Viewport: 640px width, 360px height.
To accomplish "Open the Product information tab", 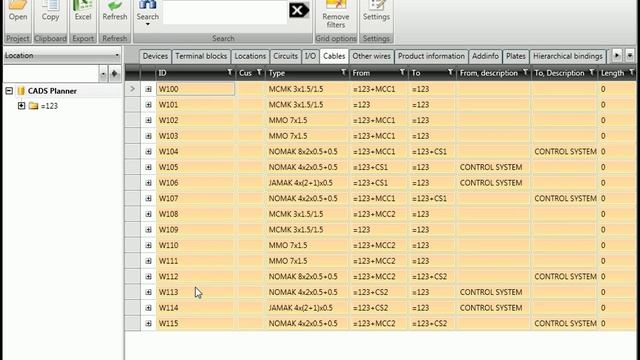I will pos(431,56).
